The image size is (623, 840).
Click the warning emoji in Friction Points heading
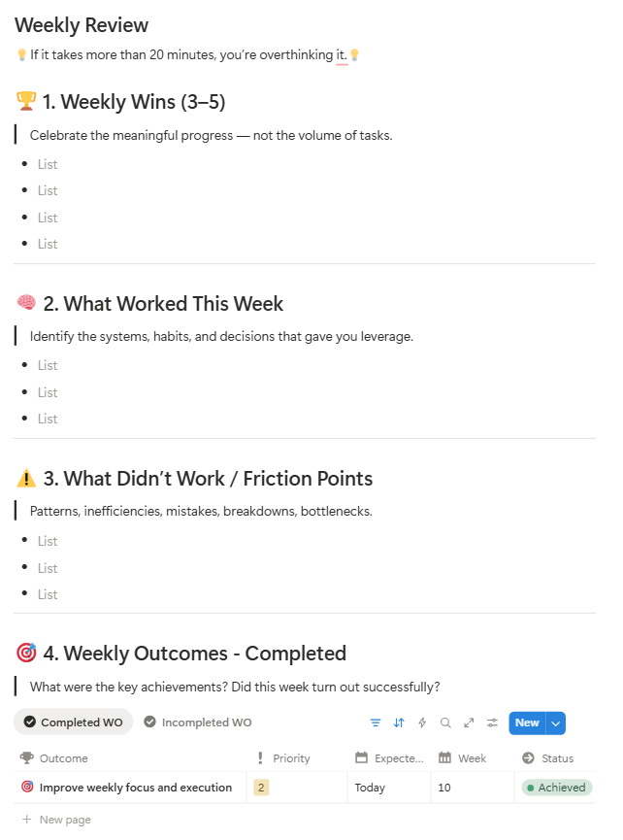coord(23,478)
